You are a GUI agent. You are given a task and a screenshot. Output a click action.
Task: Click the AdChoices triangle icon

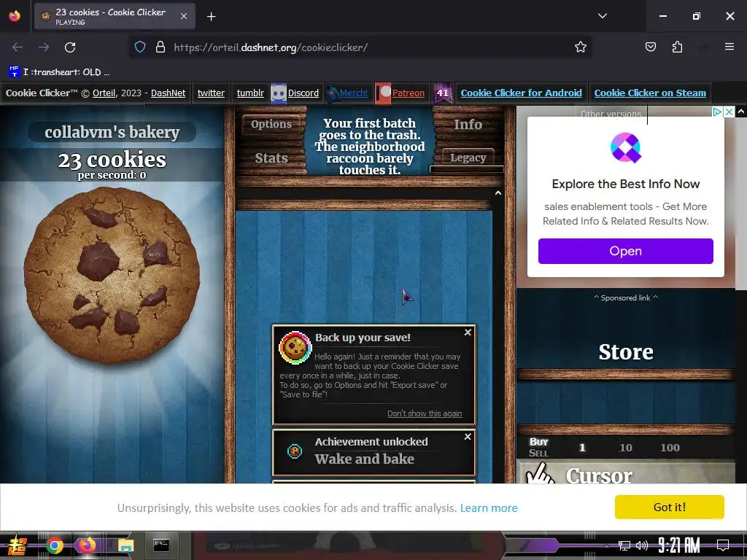(x=717, y=112)
